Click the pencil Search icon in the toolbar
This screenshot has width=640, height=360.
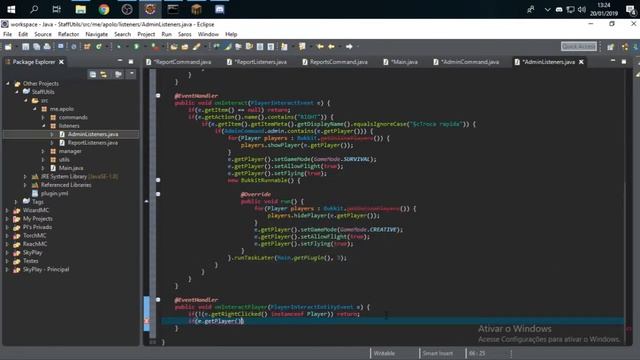coord(196,47)
